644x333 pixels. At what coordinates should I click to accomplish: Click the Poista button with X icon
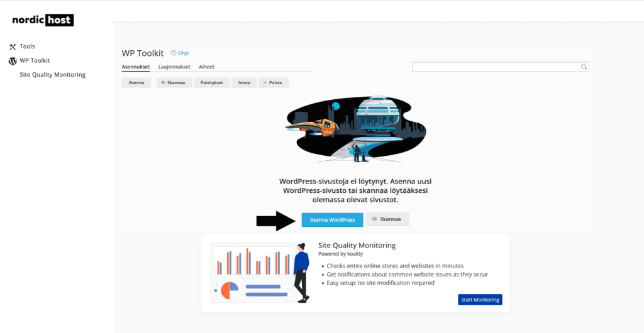[x=273, y=82]
